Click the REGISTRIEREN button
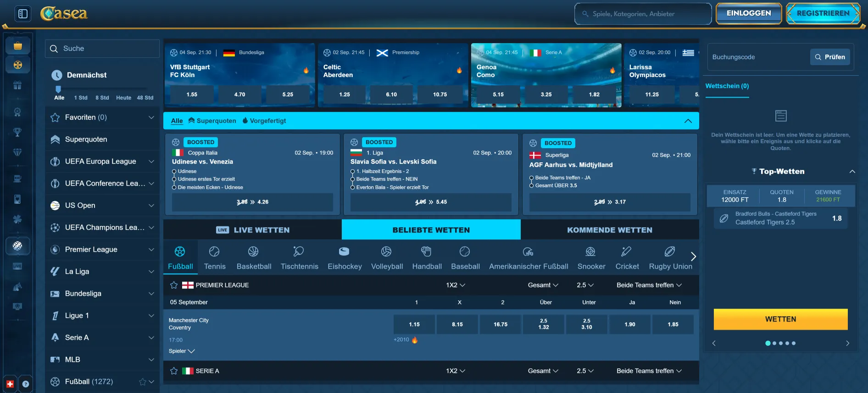Image resolution: width=868 pixels, height=393 pixels. 823,13
